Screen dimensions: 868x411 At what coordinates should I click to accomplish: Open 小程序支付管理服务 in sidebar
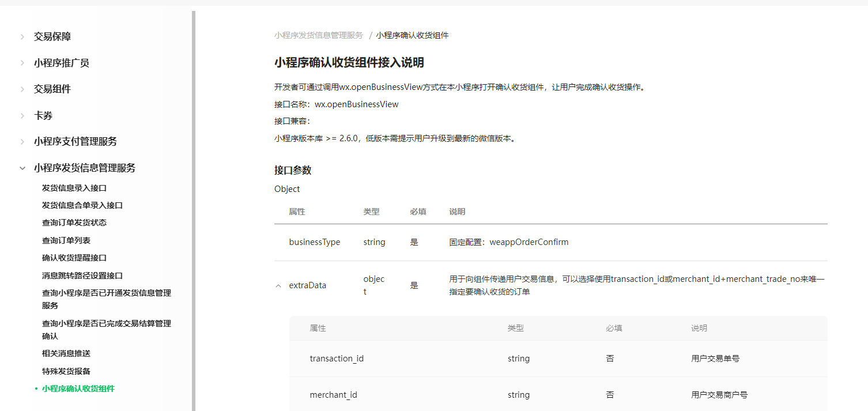76,142
